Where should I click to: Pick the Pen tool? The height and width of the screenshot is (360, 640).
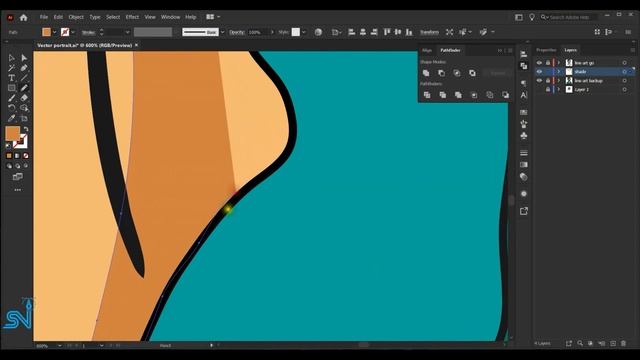24,68
